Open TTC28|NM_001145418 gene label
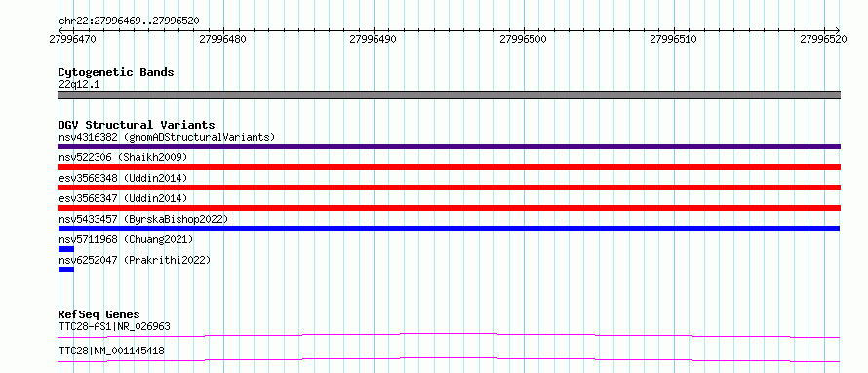This screenshot has width=868, height=373. [x=111, y=351]
